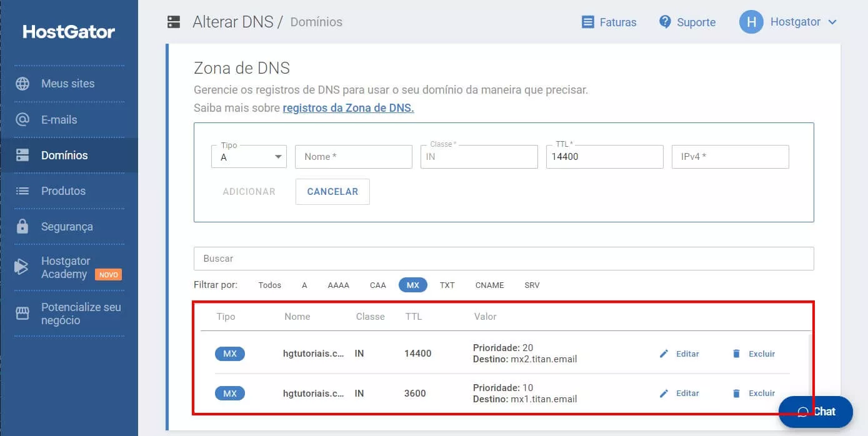The width and height of the screenshot is (868, 436).
Task: Click Excluir for the Prioridade 20 record
Action: [754, 354]
